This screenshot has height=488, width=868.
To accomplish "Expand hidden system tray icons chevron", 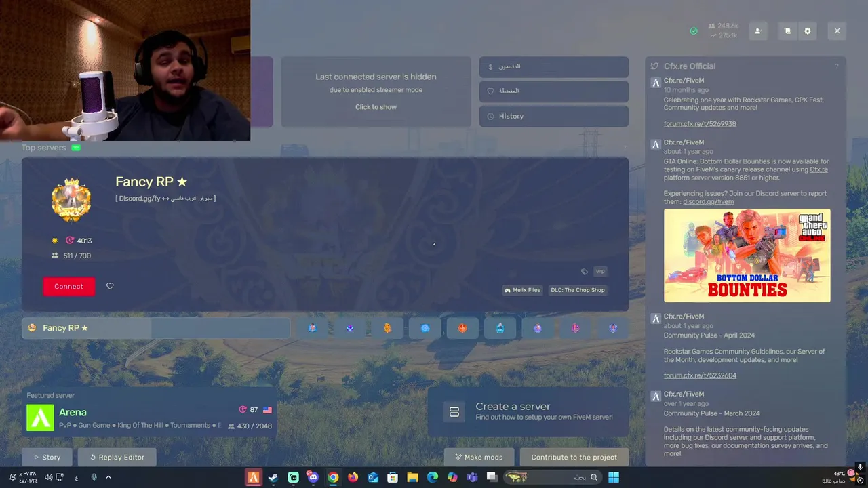I will point(108,477).
